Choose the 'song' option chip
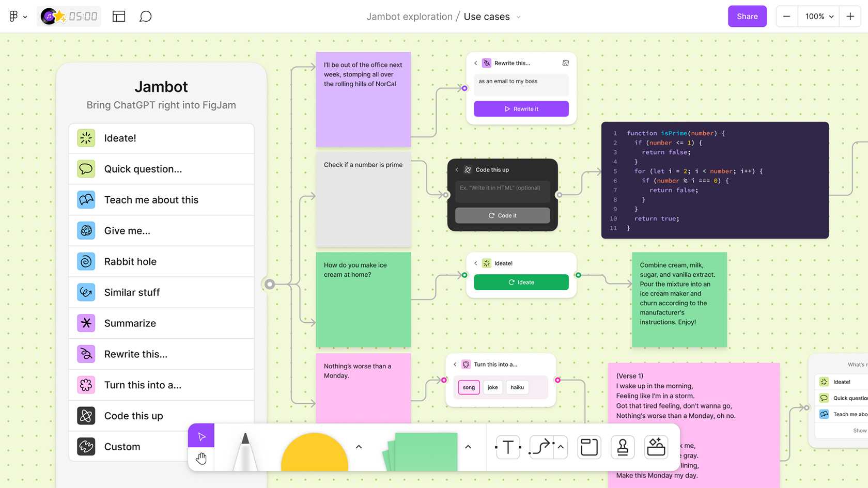This screenshot has height=488, width=868. pyautogui.click(x=469, y=387)
